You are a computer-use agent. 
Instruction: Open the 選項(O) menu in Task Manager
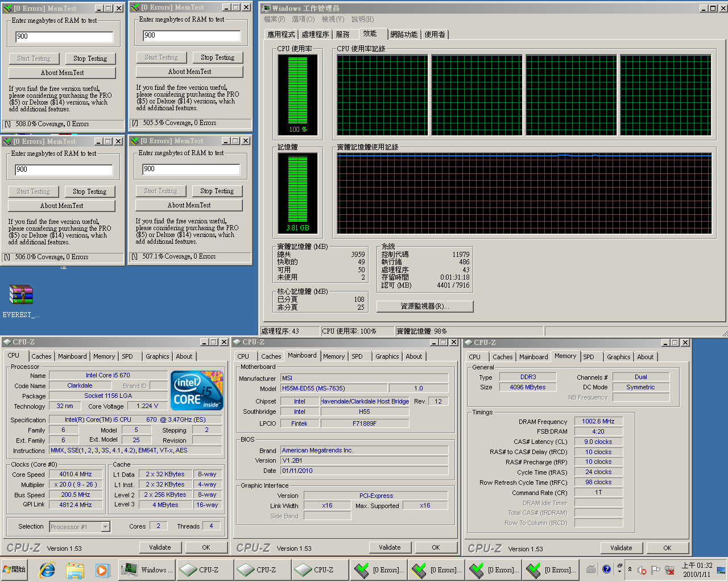303,19
